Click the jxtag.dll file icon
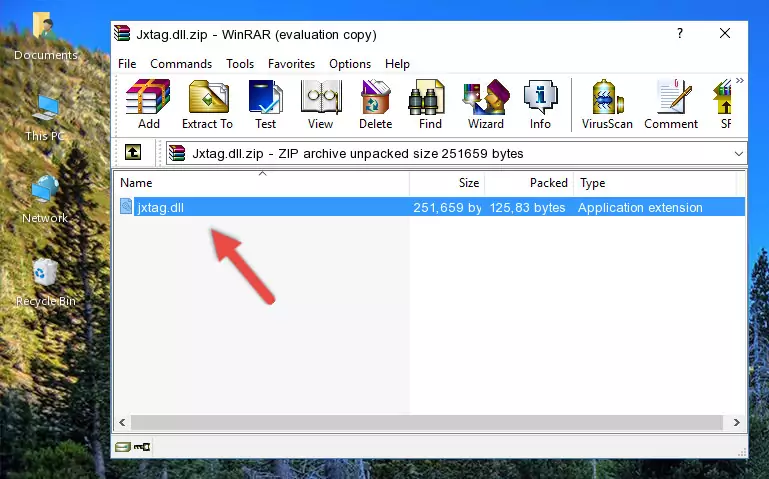Screen dimensions: 769x479 pos(126,206)
